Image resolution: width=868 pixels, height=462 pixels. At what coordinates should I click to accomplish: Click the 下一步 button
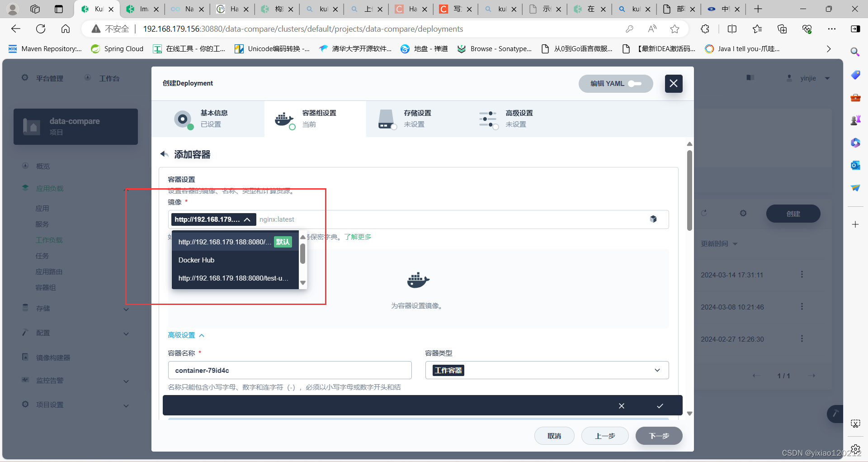coord(659,435)
